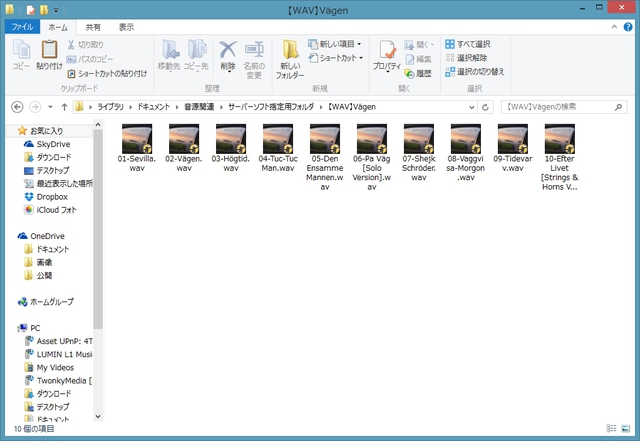Go up one folder level using up arrow
The image size is (640, 441).
pyautogui.click(x=65, y=105)
